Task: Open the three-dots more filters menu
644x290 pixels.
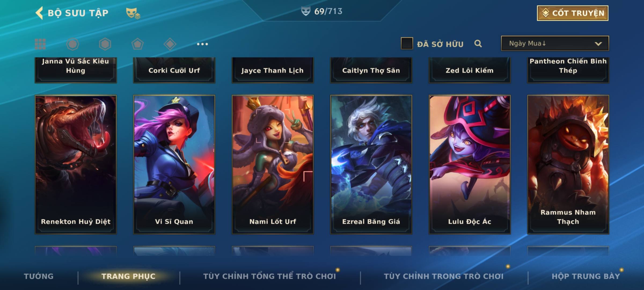Action: [202, 44]
